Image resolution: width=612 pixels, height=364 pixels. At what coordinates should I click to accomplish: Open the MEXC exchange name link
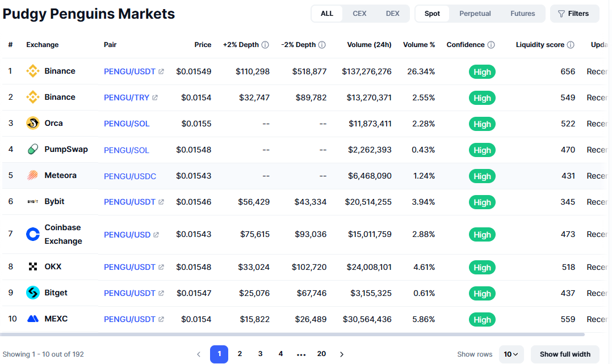pos(56,319)
